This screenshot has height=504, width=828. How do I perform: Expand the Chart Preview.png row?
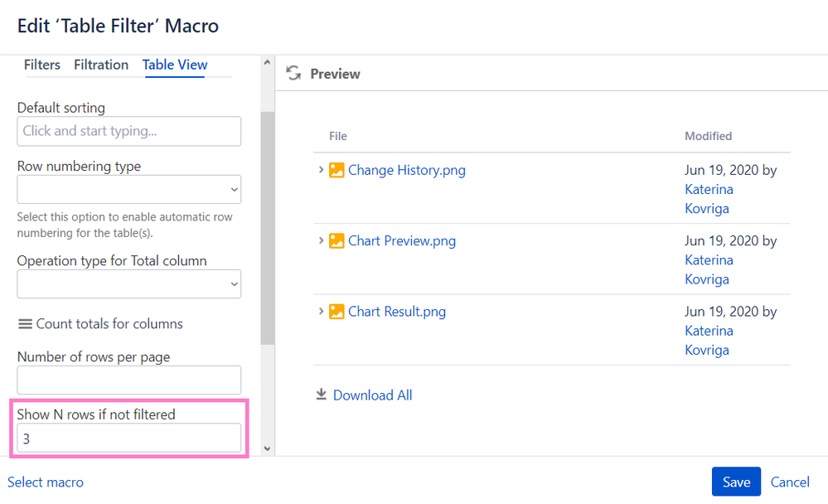(321, 240)
